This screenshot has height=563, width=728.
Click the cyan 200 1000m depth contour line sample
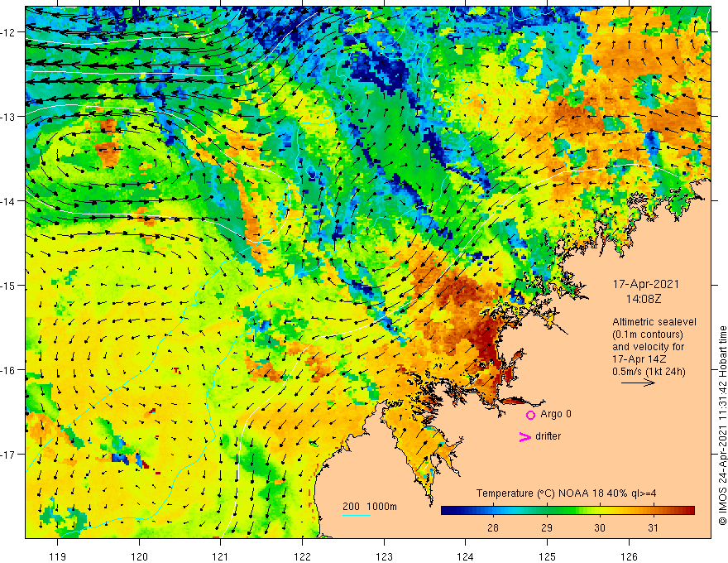click(x=356, y=515)
